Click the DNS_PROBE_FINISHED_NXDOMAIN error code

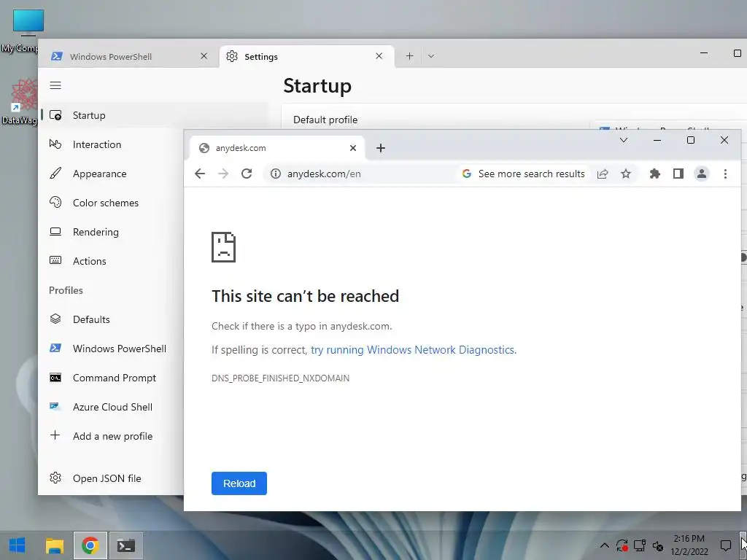280,378
